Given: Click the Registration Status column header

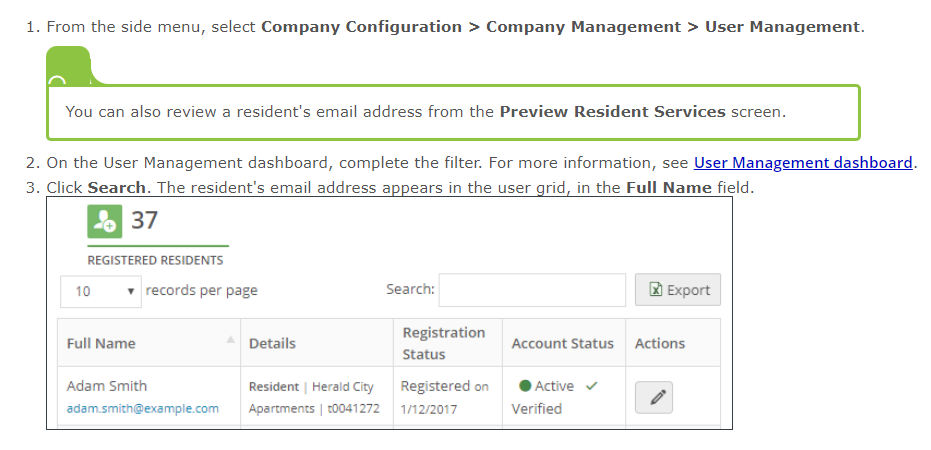Looking at the screenshot, I should click(444, 343).
